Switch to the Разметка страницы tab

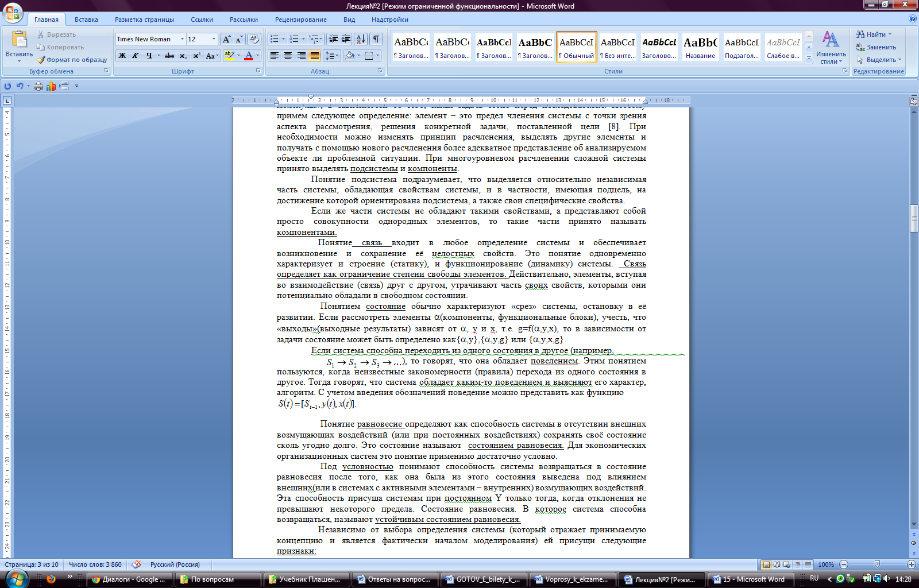pyautogui.click(x=144, y=20)
